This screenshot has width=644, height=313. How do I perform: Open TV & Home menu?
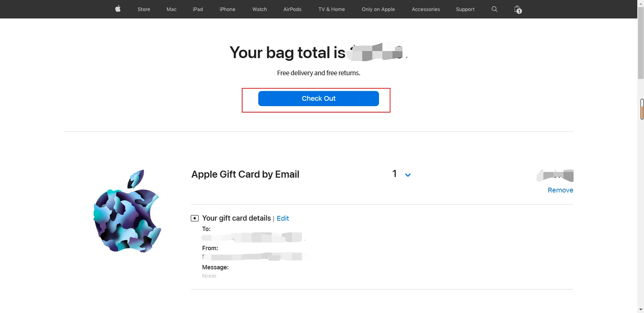click(x=331, y=9)
